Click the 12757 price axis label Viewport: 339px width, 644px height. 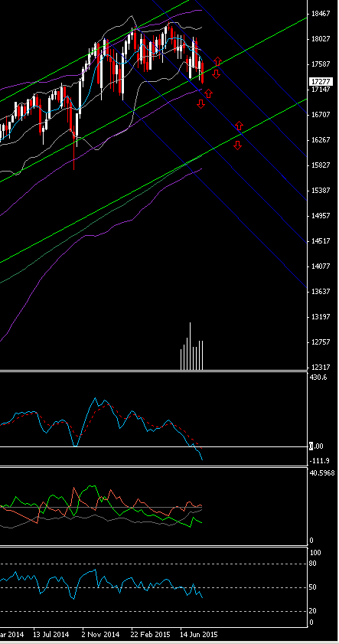click(321, 342)
